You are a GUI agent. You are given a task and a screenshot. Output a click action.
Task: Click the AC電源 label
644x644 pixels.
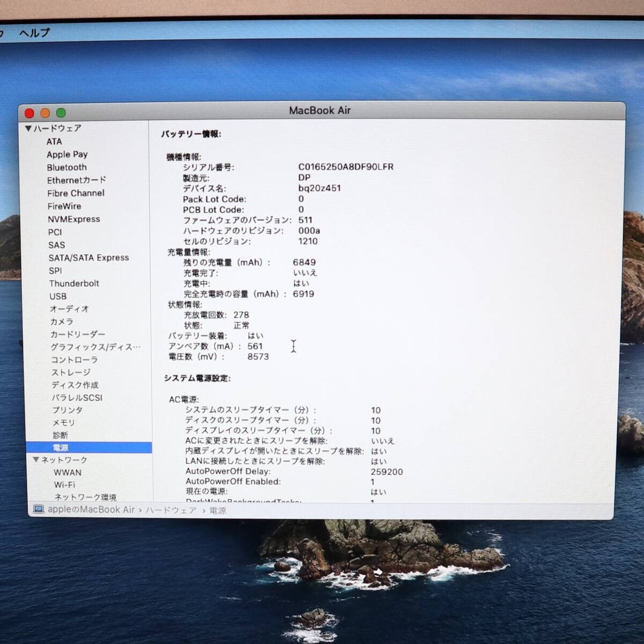coord(184,399)
